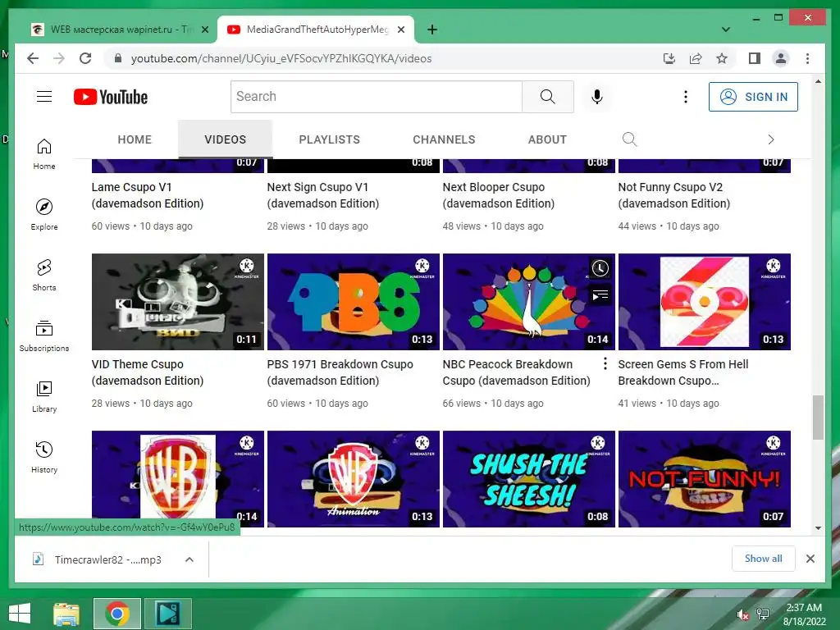Click the search magnifier button
Viewport: 840px width, 630px height.
547,97
